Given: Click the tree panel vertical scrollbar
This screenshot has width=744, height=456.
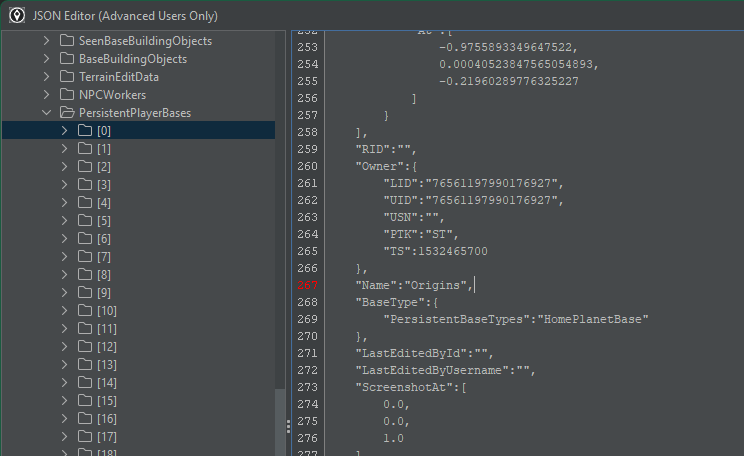Looking at the screenshot, I should pyautogui.click(x=280, y=422).
